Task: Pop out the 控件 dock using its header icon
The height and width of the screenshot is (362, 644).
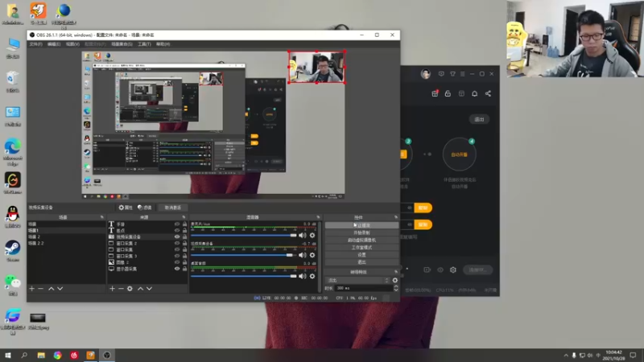Action: tap(396, 217)
